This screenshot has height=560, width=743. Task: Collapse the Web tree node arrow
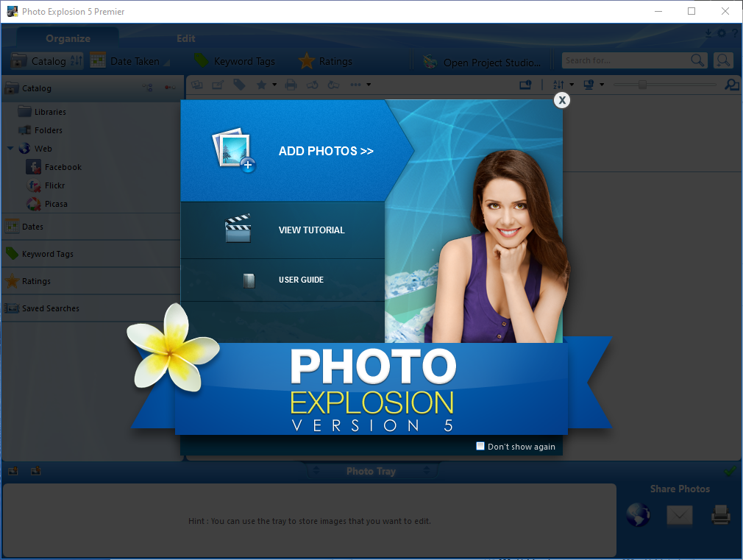[10, 149]
